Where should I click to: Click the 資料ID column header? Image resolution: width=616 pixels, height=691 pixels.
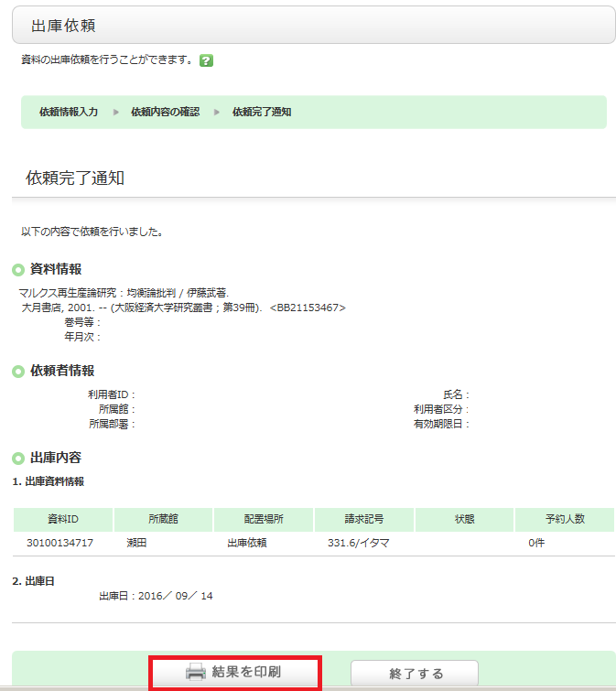pos(63,519)
